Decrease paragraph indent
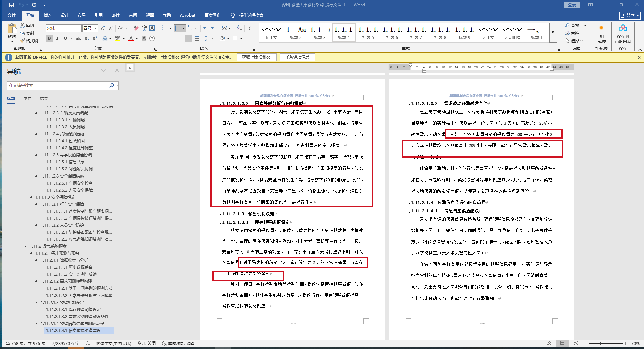 click(206, 28)
